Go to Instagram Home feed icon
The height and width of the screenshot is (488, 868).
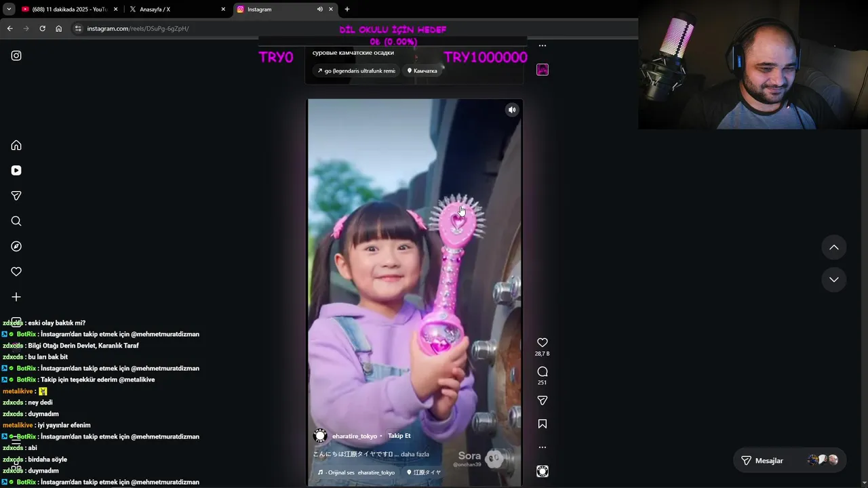(16, 145)
